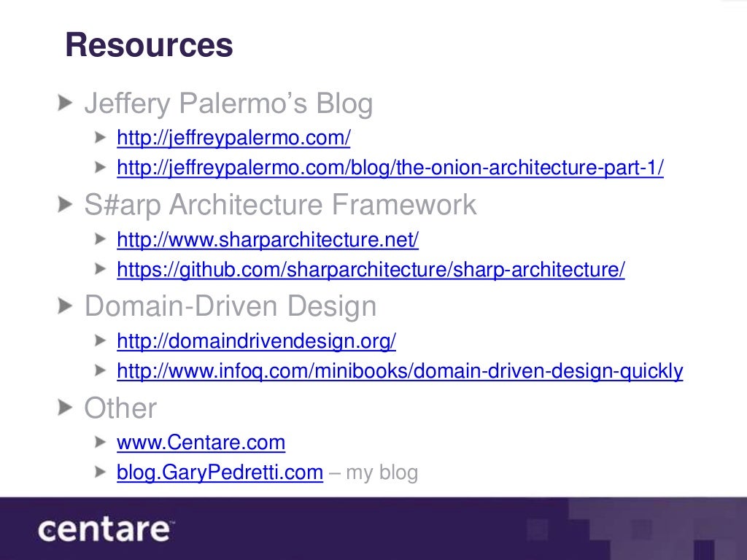Viewport: 747px width, 560px height.
Task: Click the "– my blog" text
Action: pos(373,472)
